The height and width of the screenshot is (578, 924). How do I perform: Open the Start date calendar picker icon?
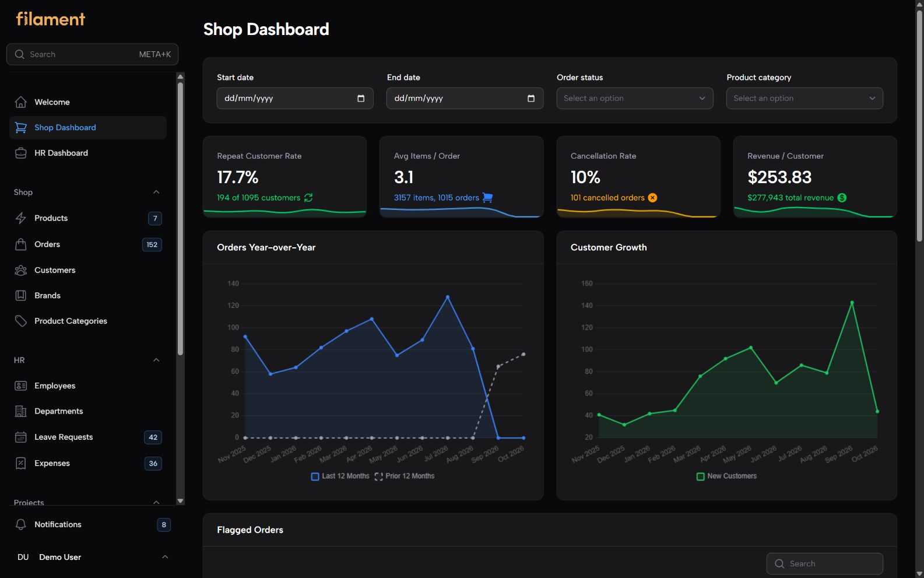tap(361, 99)
